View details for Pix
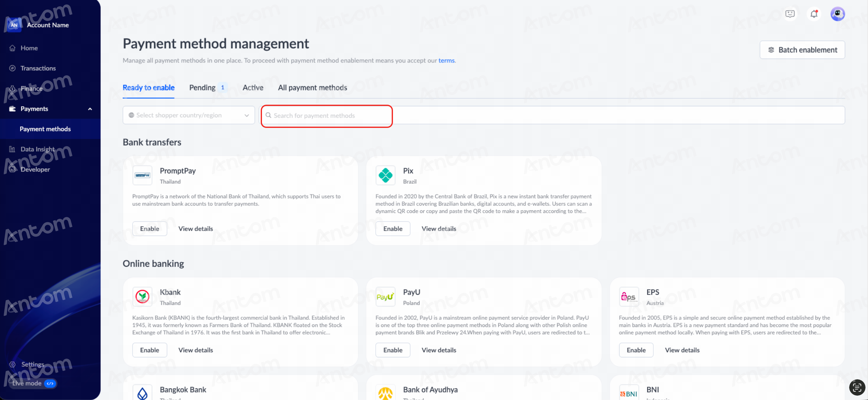Screen dimensions: 868x400 pyautogui.click(x=439, y=229)
